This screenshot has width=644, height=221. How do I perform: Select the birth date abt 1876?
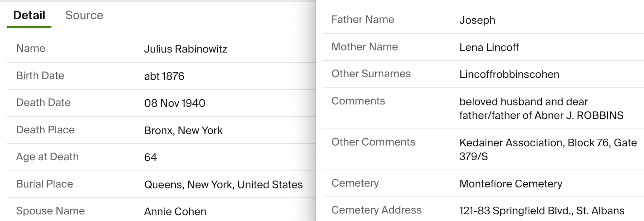[x=164, y=76]
